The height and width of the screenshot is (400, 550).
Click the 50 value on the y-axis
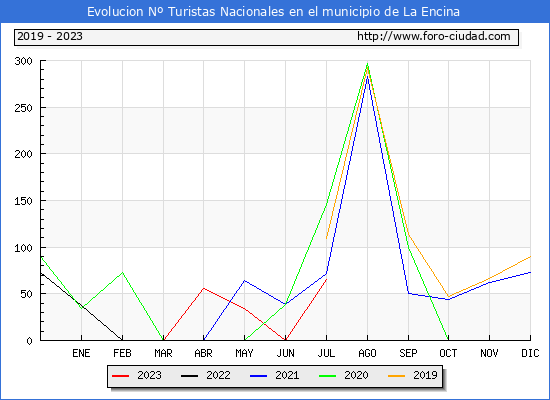[x=26, y=294]
